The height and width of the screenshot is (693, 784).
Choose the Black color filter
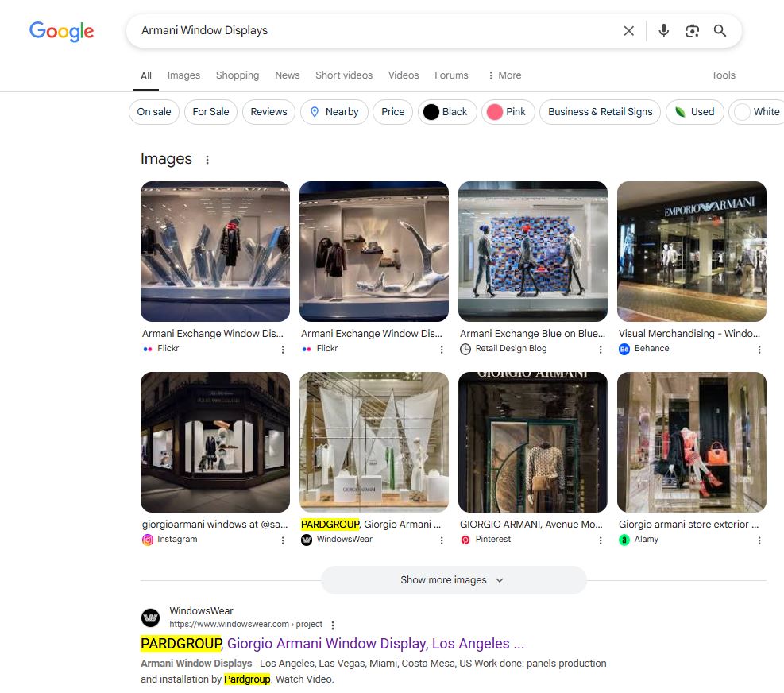pyautogui.click(x=447, y=111)
